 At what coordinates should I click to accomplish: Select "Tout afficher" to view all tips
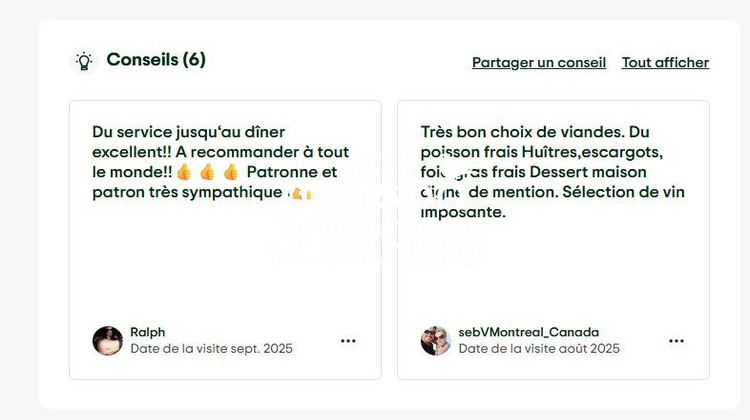point(665,62)
